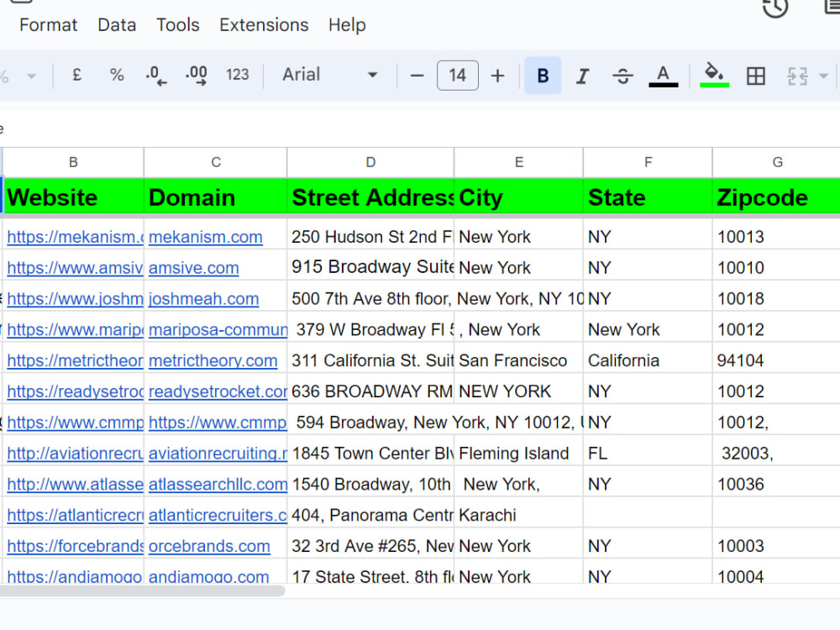Select column D header
Viewport: 840px width, 630px height.
tap(370, 162)
